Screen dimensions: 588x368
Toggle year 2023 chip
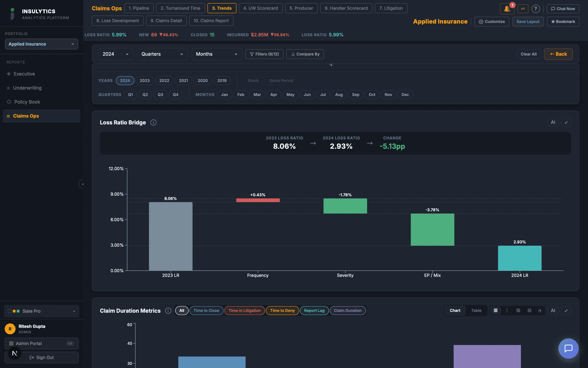pos(145,81)
